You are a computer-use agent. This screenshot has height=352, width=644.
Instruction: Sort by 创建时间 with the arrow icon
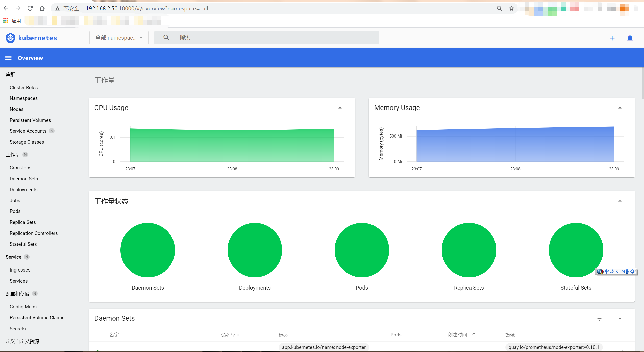(x=474, y=334)
